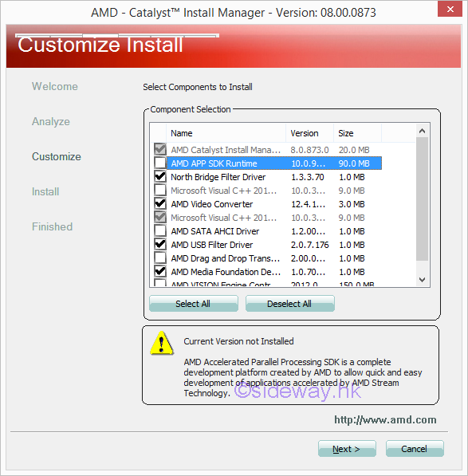Image resolution: width=468 pixels, height=476 pixels.
Task: Sort components by Name column header
Action: pos(226,133)
